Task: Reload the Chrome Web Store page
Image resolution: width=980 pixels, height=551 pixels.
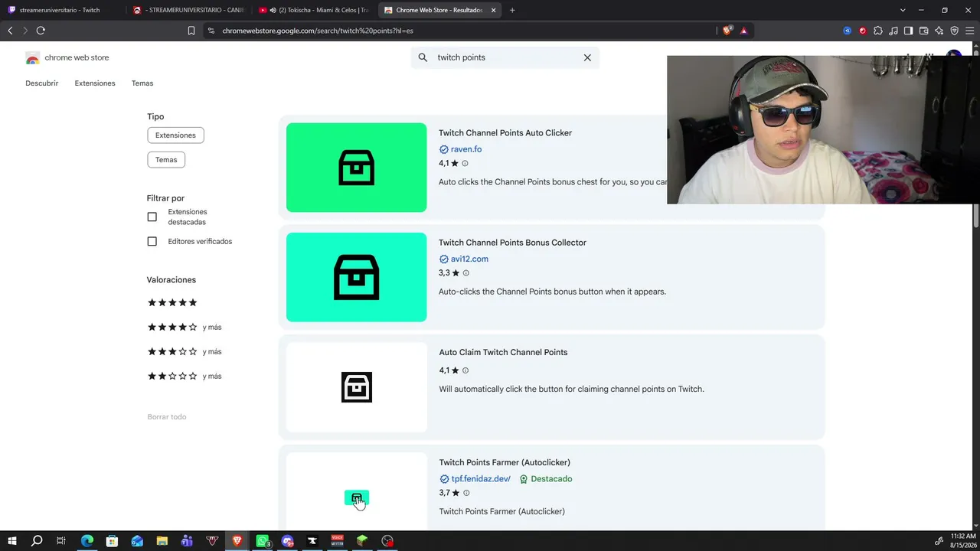Action: (x=41, y=31)
